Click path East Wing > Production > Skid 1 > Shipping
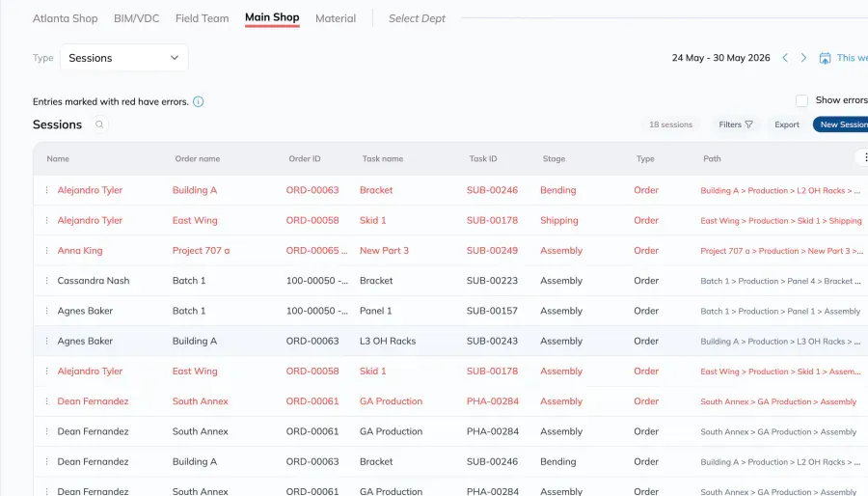 click(781, 220)
